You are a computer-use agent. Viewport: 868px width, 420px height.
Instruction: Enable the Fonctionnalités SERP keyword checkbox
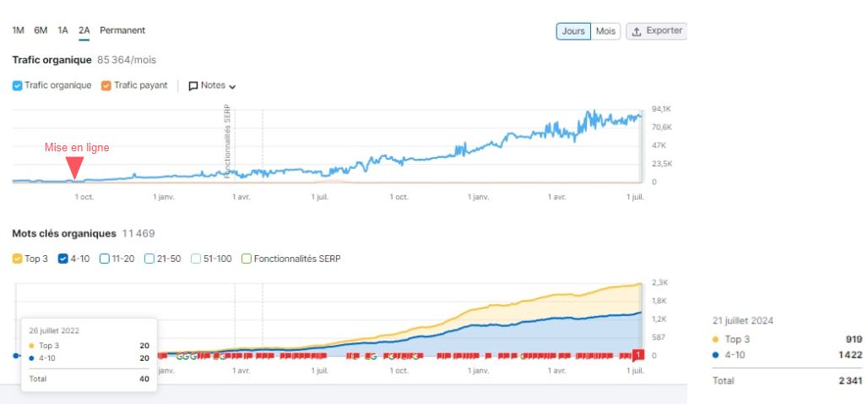point(247,259)
